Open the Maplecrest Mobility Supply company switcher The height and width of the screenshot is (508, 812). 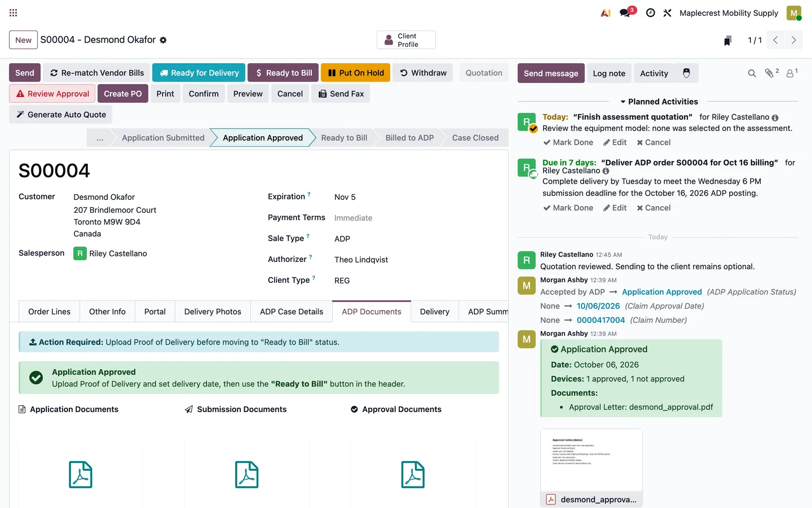click(x=729, y=13)
